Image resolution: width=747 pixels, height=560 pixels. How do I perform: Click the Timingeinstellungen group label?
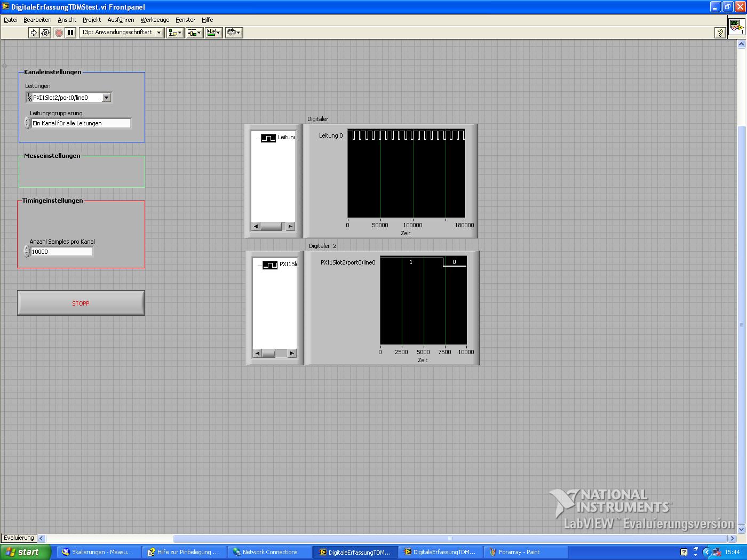point(52,201)
